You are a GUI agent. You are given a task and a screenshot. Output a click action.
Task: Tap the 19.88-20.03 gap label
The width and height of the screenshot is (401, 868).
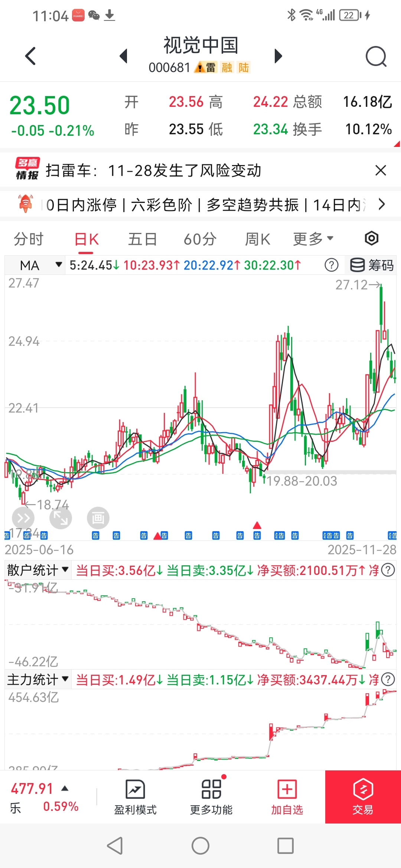pyautogui.click(x=302, y=481)
